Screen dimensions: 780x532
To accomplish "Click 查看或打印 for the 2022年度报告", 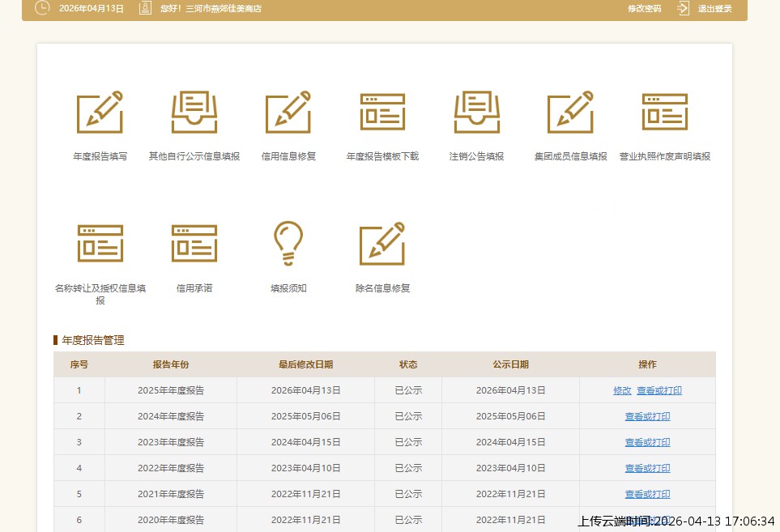I will pos(647,468).
